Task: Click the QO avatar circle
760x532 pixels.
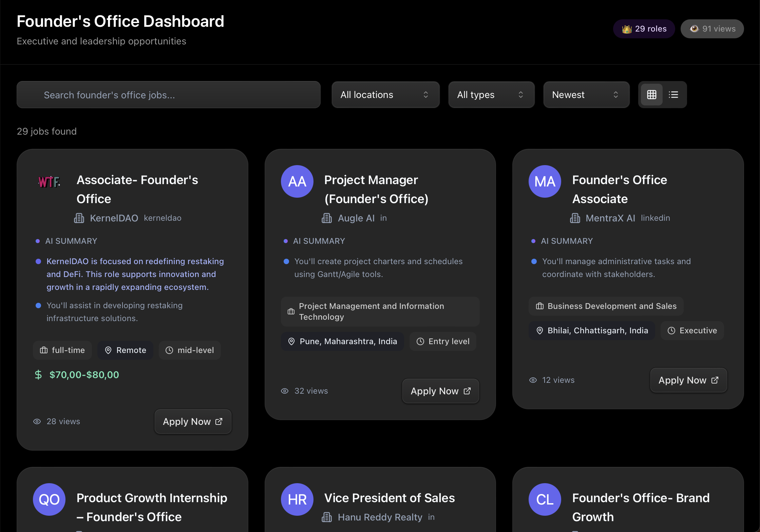Action: point(49,499)
